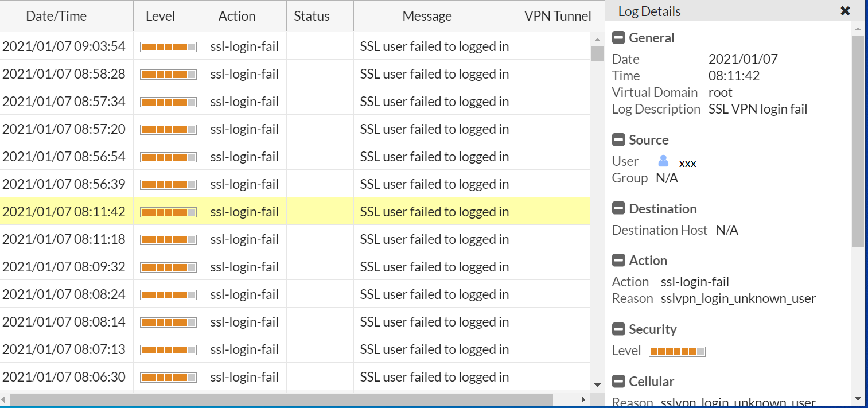Screen dimensions: 868x408
Task: Click the user icon beside username "xxx"
Action: (x=663, y=161)
